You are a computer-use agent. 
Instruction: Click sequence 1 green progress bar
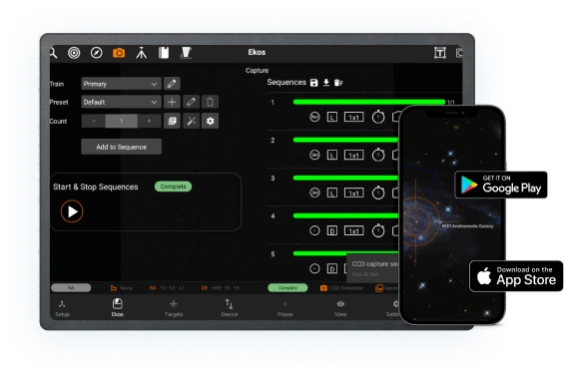(369, 102)
